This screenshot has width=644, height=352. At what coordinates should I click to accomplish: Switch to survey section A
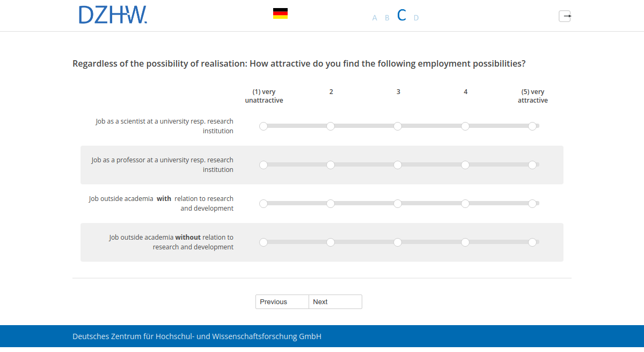click(374, 17)
